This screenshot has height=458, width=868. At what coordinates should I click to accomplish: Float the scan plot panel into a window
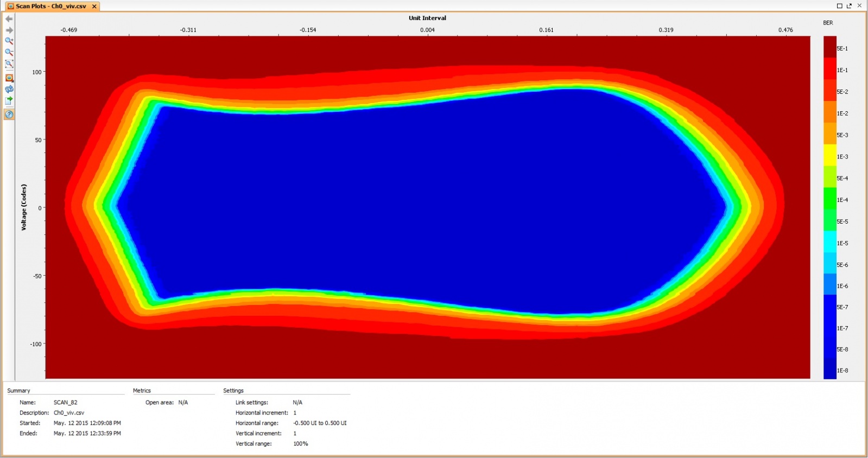(x=849, y=6)
